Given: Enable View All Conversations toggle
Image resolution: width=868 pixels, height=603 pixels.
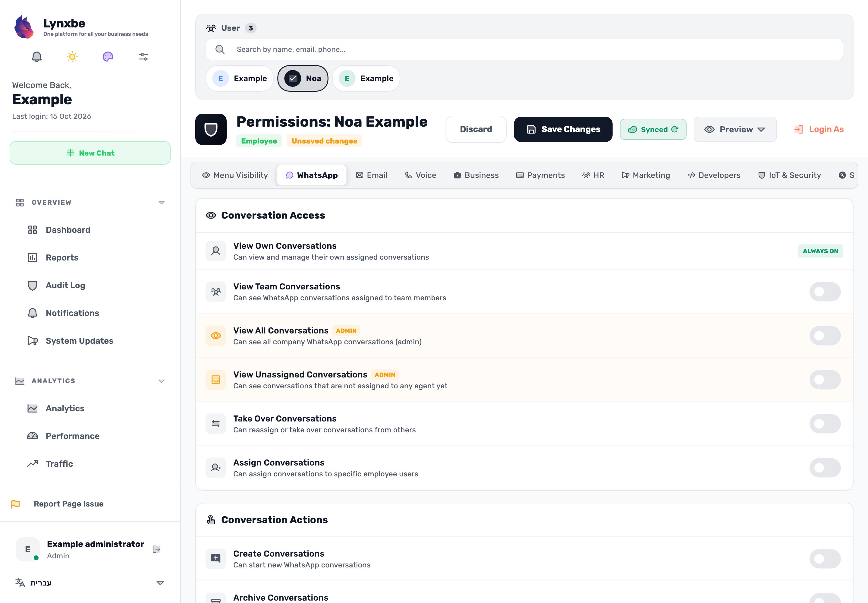Looking at the screenshot, I should point(825,336).
